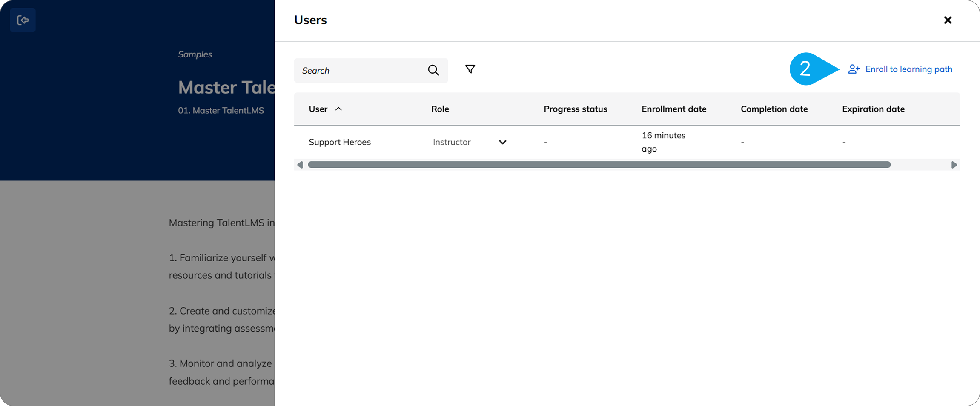This screenshot has width=980, height=406.
Task: Select the Support Heroes user name
Action: (x=340, y=142)
